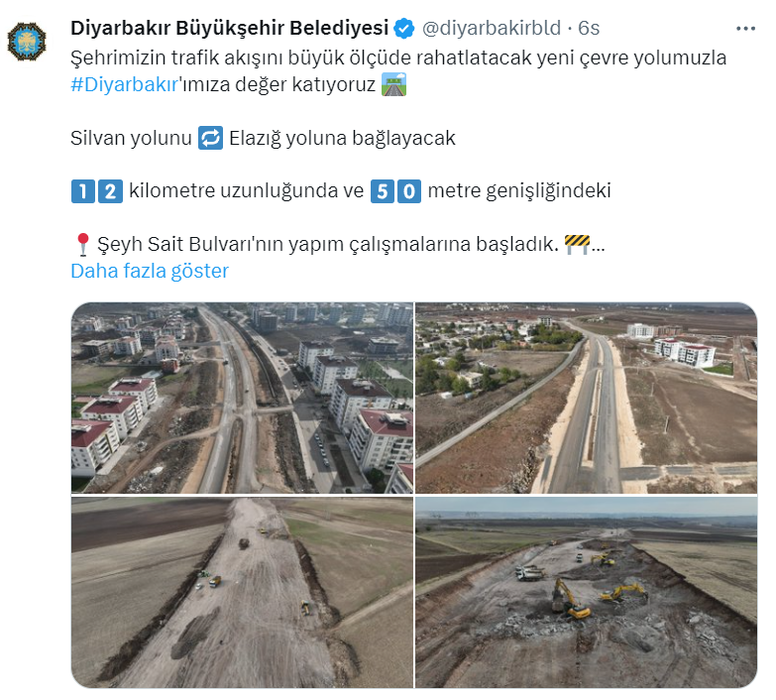The height and width of the screenshot is (700, 776).
Task: Expand tweet with Daha fazla göster
Action: coord(150,271)
